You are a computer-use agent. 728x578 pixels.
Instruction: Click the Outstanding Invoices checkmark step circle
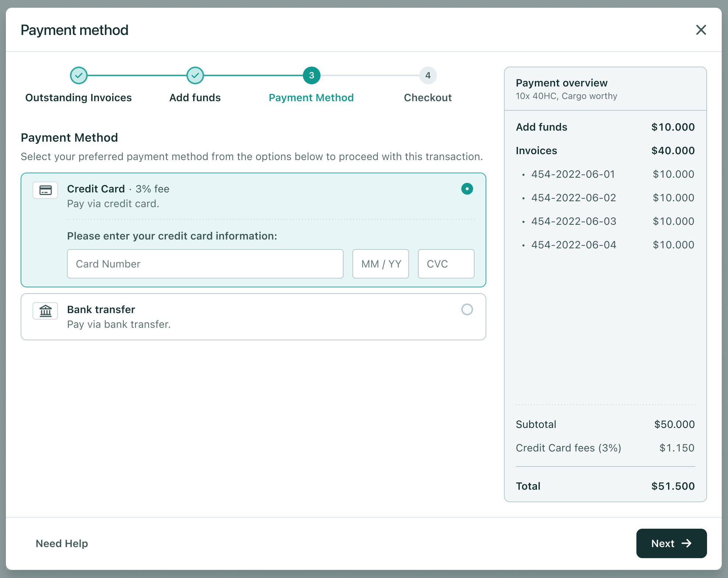(79, 75)
